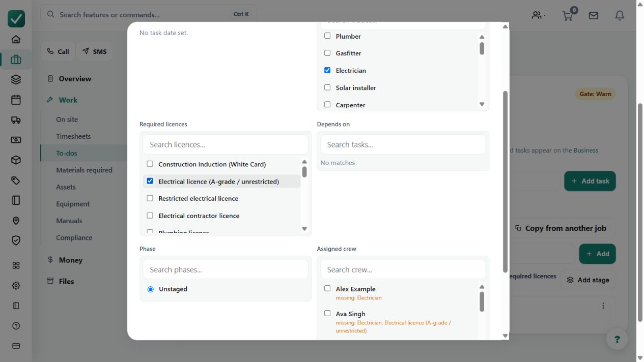
Task: Open the package box icon in sidebar
Action: coord(16,160)
